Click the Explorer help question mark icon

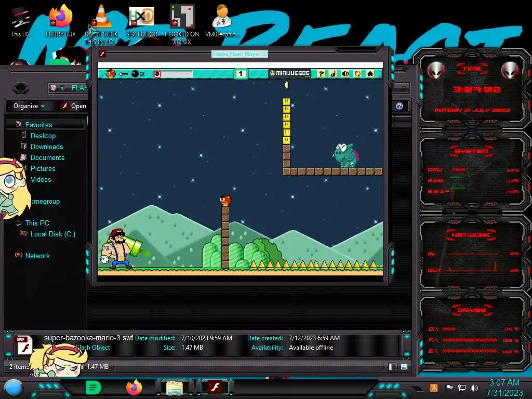coord(400,106)
